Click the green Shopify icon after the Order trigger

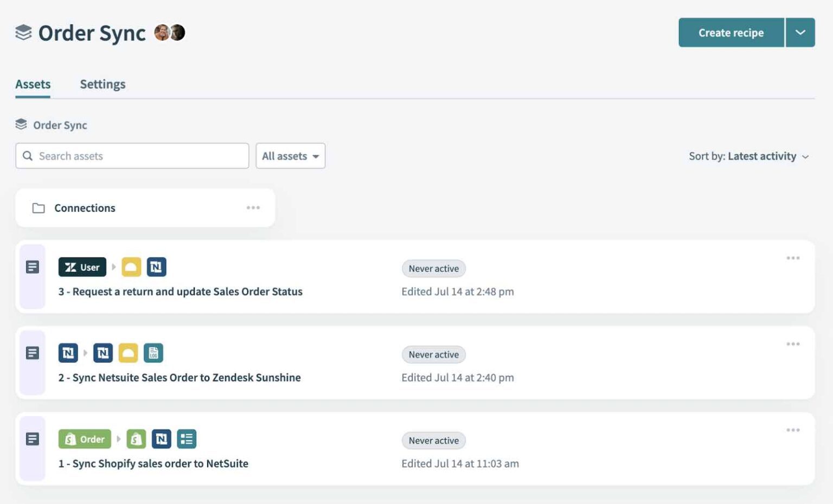(136, 439)
